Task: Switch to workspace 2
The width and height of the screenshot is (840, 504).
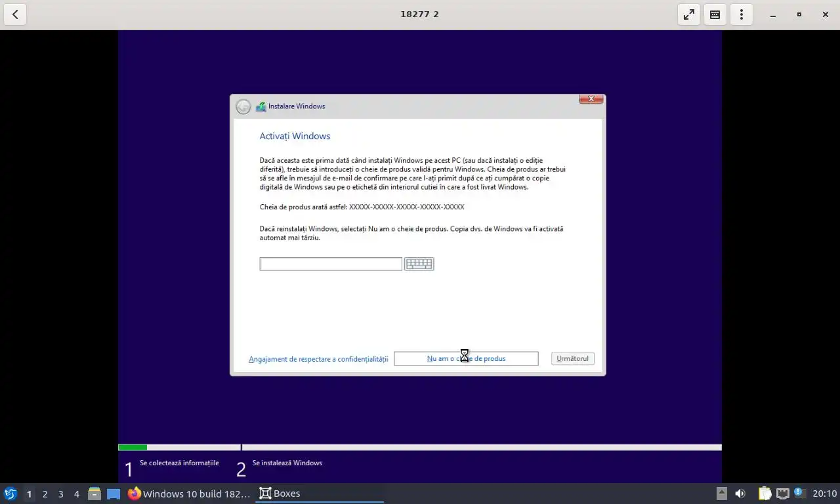Action: tap(45, 493)
